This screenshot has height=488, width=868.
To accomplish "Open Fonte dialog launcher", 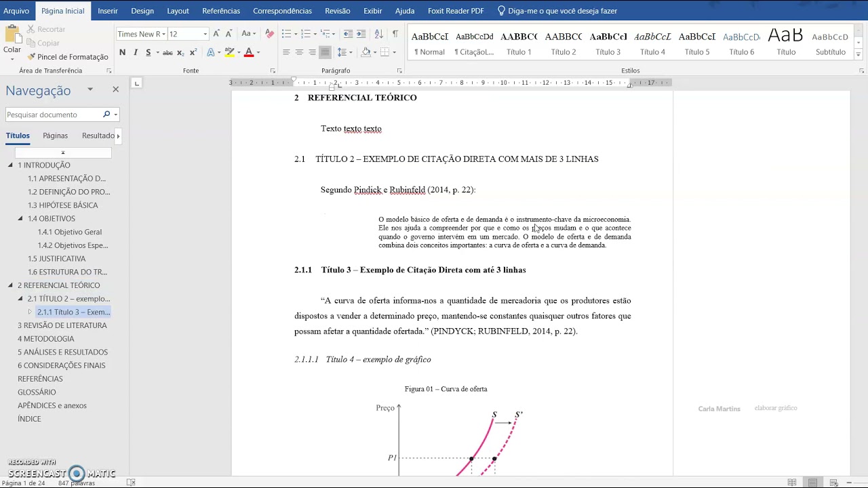I will pos(273,70).
